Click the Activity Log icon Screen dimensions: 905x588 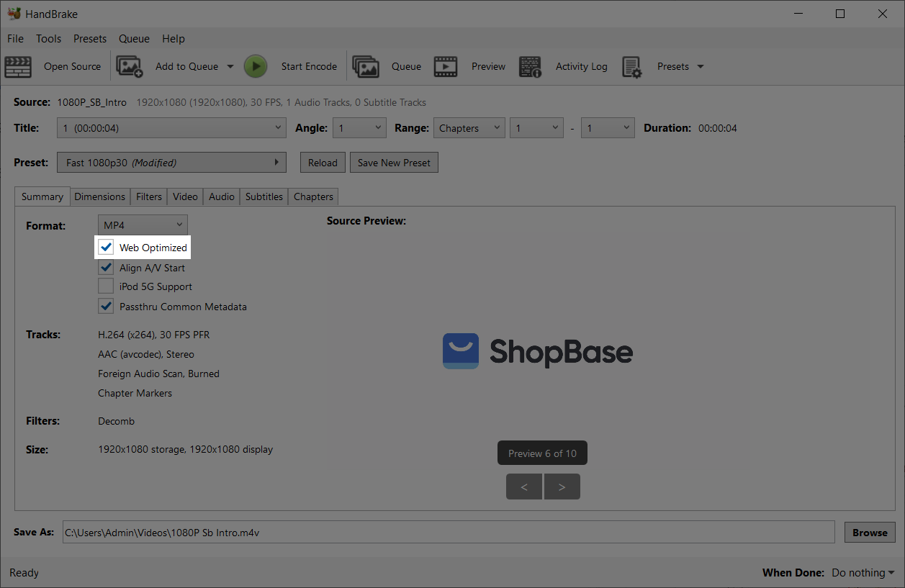pyautogui.click(x=530, y=66)
